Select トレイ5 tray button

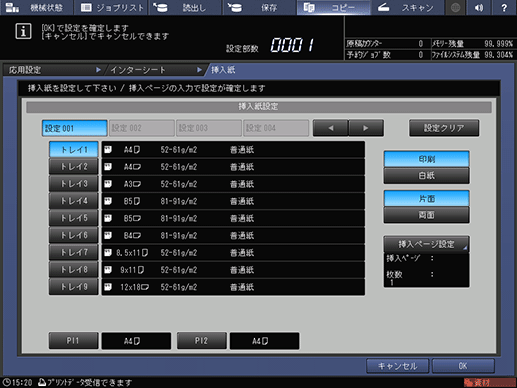click(74, 218)
